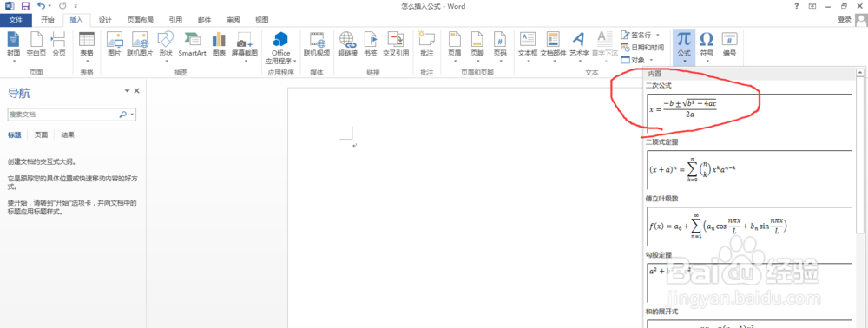
Task: Click the Save icon in quick access toolbar
Action: (x=25, y=6)
